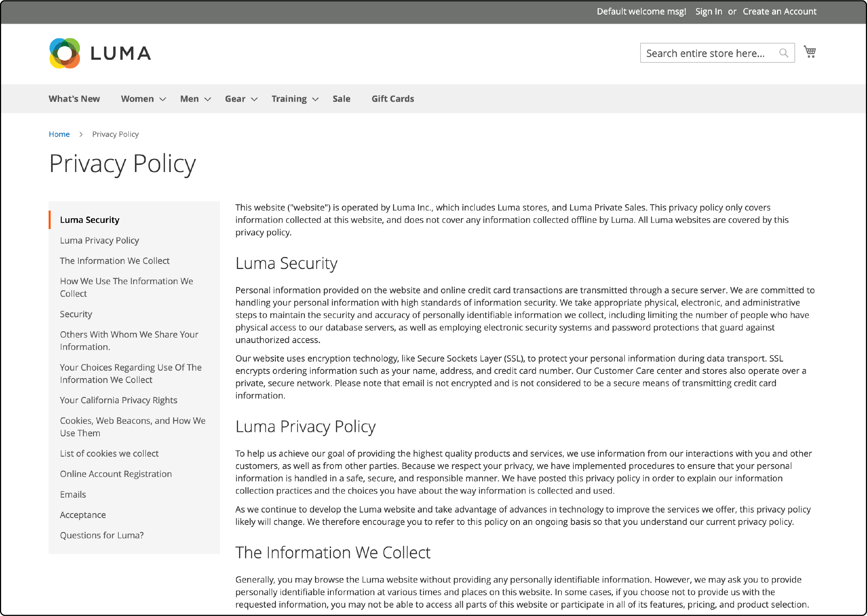Open Your Choices Regarding Use sidebar link

[x=131, y=374]
